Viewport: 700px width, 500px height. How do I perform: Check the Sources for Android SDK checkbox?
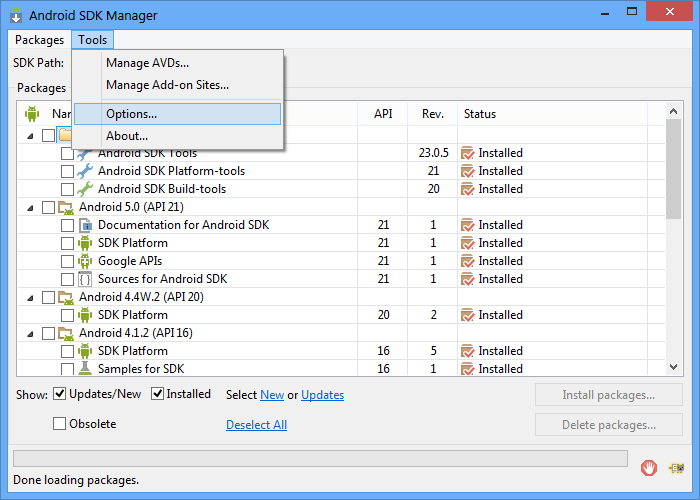pos(67,279)
